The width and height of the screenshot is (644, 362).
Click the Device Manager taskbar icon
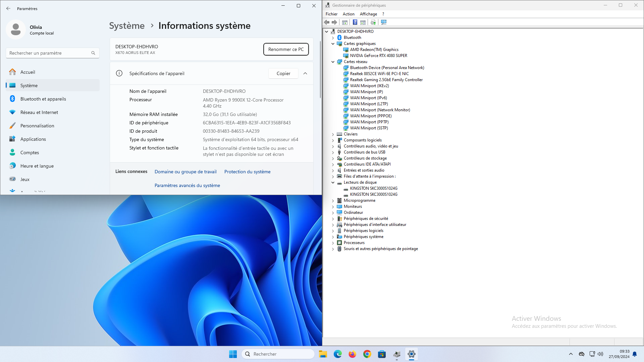tap(397, 354)
